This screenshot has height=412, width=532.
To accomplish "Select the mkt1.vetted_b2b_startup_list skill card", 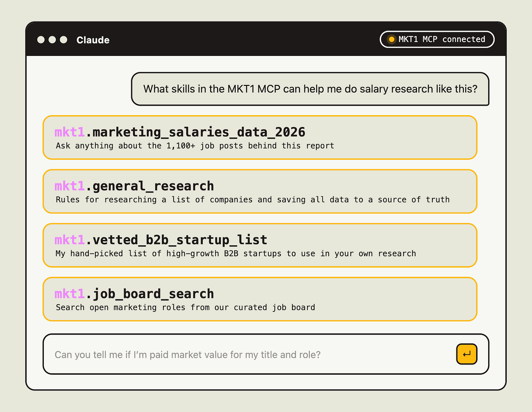I will click(260, 245).
